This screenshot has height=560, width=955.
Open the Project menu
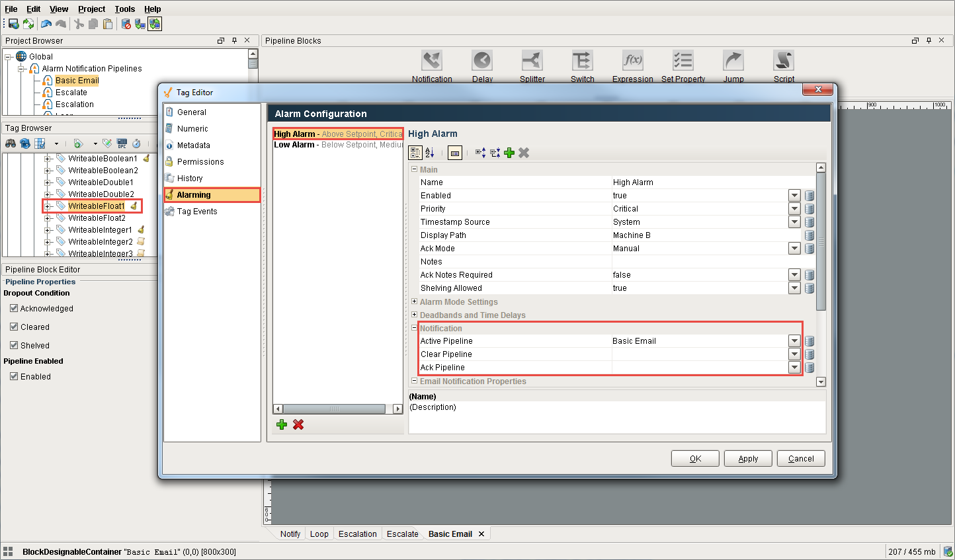point(91,9)
